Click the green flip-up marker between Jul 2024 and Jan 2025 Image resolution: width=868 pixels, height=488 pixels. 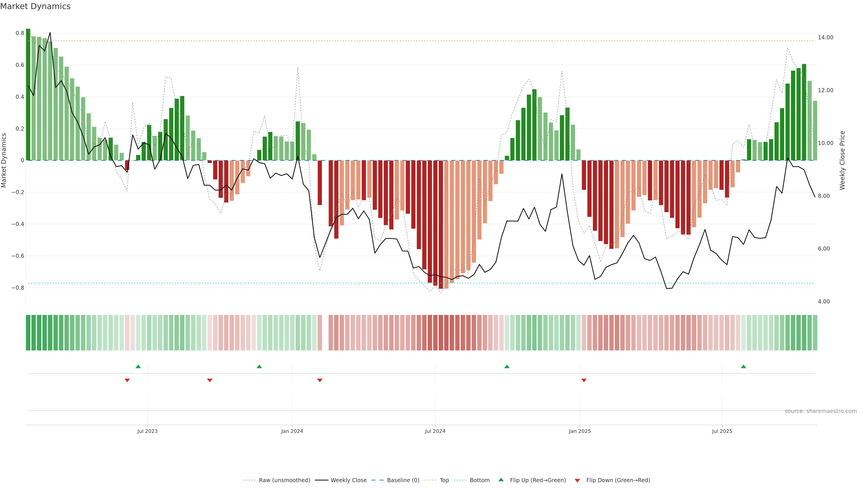(x=507, y=366)
